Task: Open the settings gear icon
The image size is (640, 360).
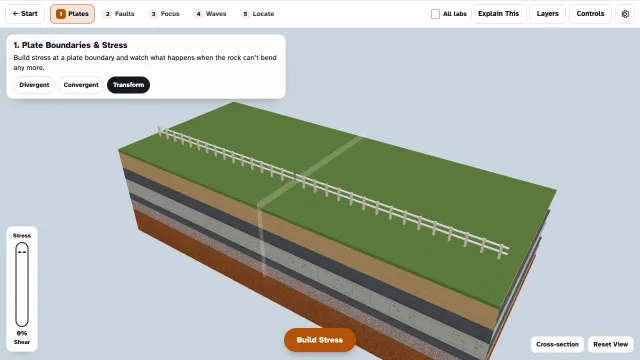Action: click(625, 14)
